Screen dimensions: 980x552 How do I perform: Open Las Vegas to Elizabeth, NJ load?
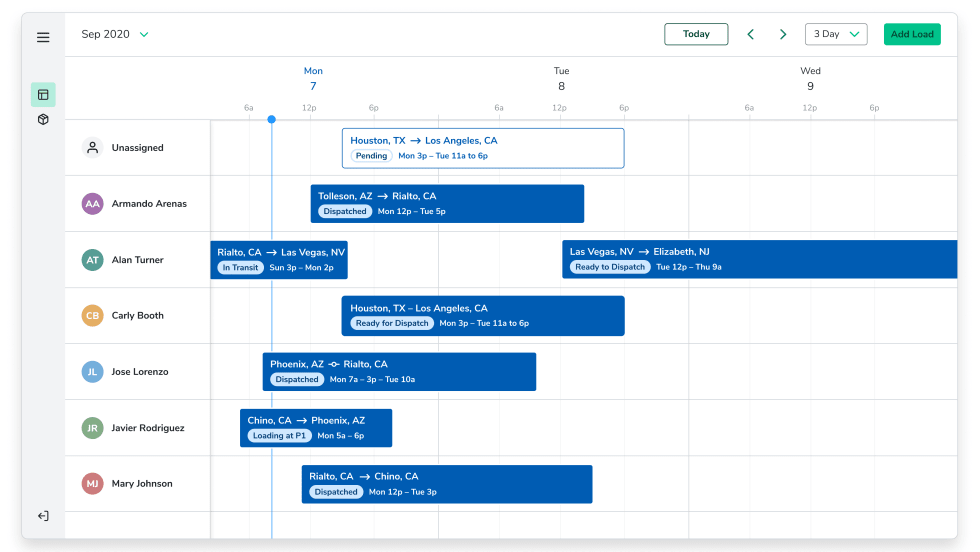point(759,260)
